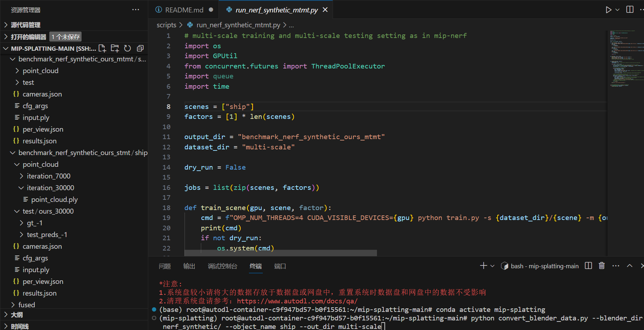
Task: Open run options dropdown next to play button
Action: click(617, 10)
